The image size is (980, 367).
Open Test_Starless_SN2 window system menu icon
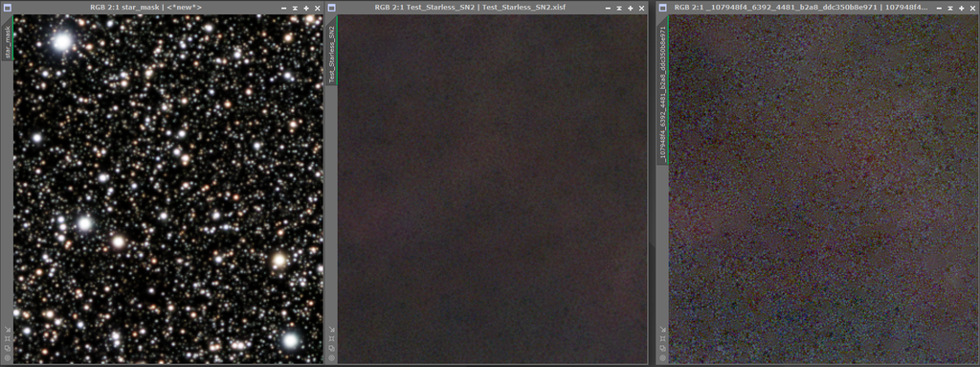(332, 8)
